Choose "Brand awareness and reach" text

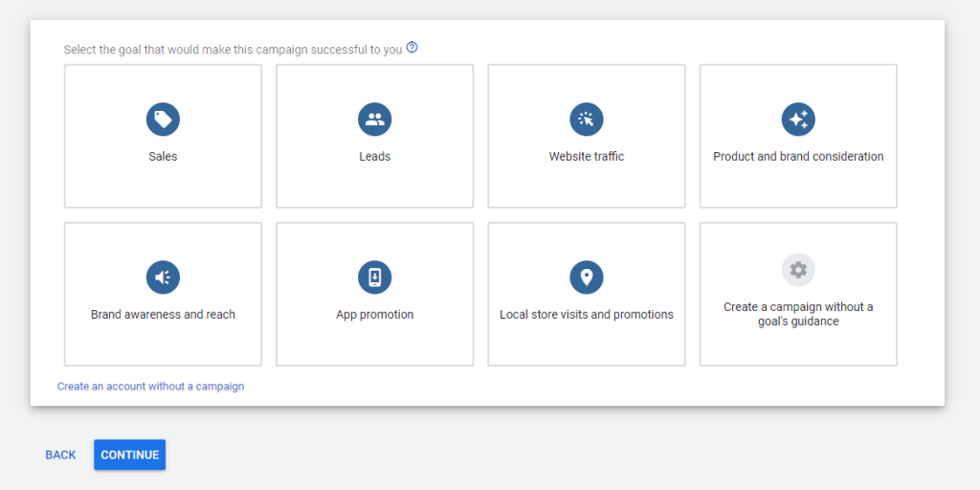pyautogui.click(x=163, y=315)
